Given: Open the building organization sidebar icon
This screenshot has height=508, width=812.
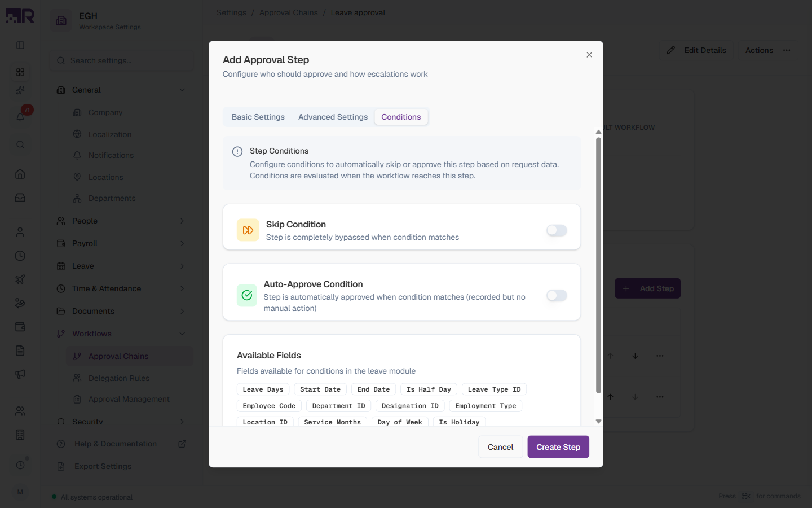Looking at the screenshot, I should [20, 435].
